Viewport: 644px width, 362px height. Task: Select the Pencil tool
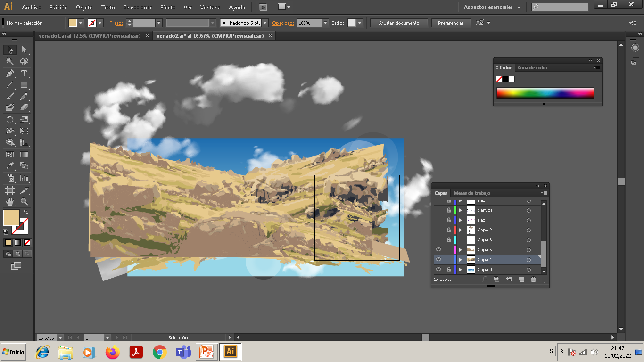24,96
